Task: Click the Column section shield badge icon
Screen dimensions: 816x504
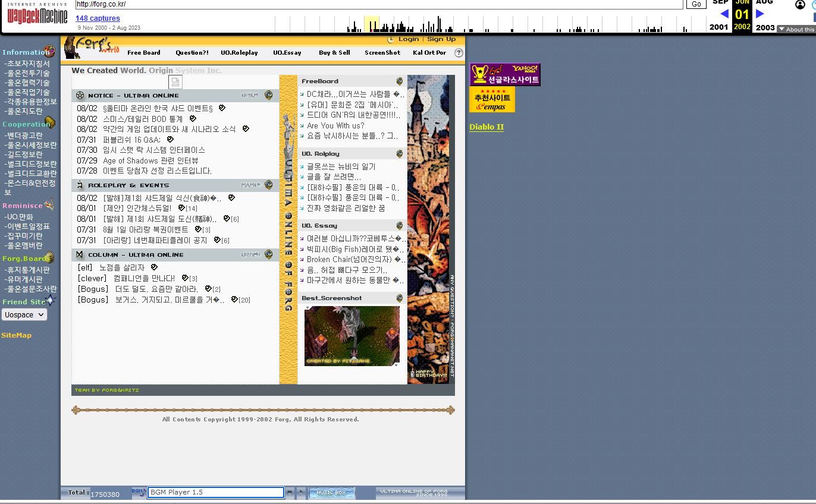Action: 269,254
